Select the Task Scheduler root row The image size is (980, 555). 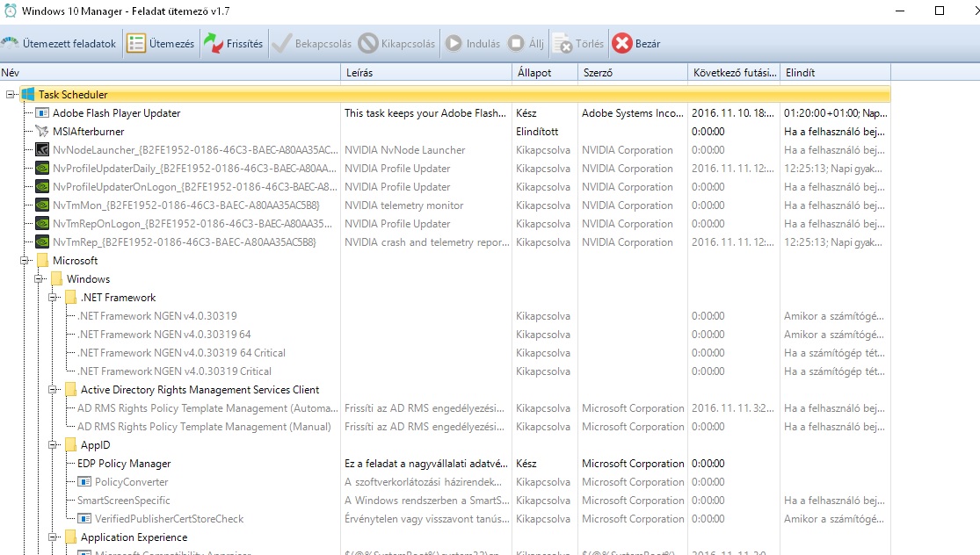click(x=455, y=95)
